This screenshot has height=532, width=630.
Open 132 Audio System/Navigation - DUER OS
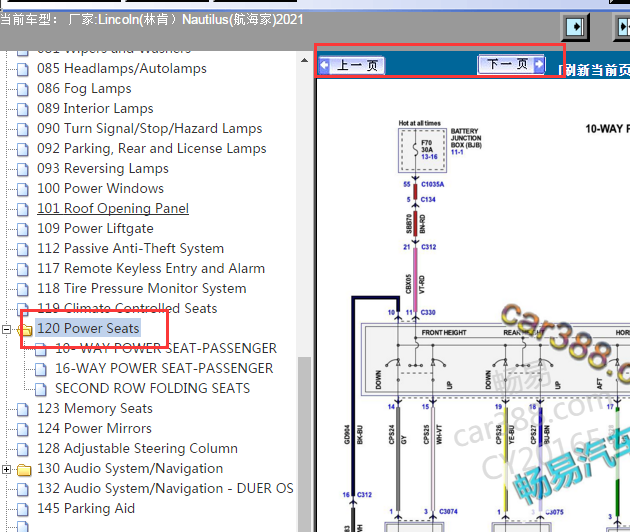(x=165, y=489)
